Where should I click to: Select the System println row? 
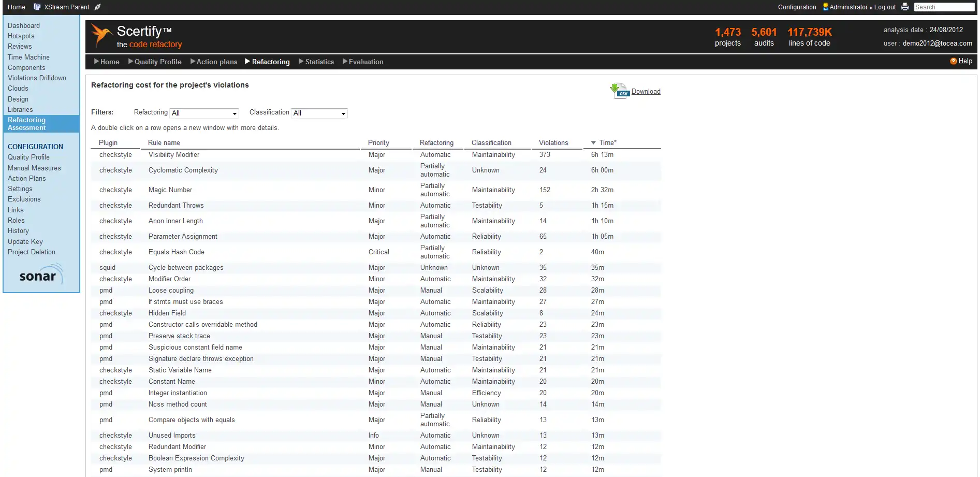coord(376,469)
